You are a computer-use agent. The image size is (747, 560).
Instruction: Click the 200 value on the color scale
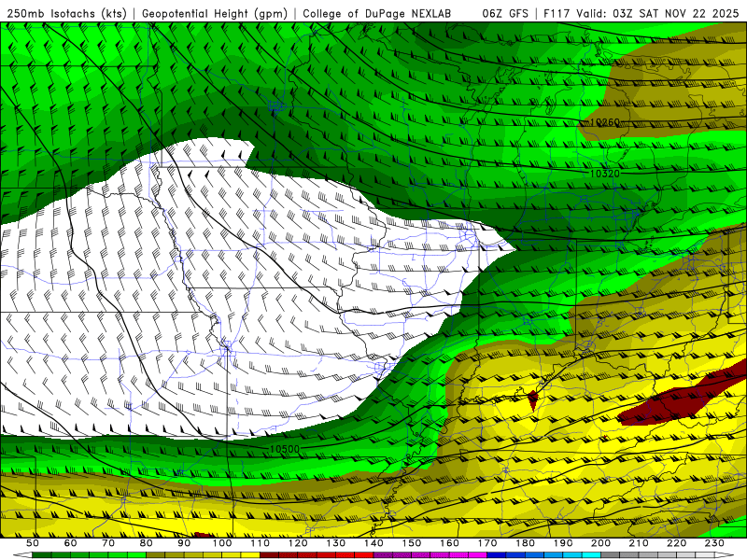pyautogui.click(x=600, y=543)
